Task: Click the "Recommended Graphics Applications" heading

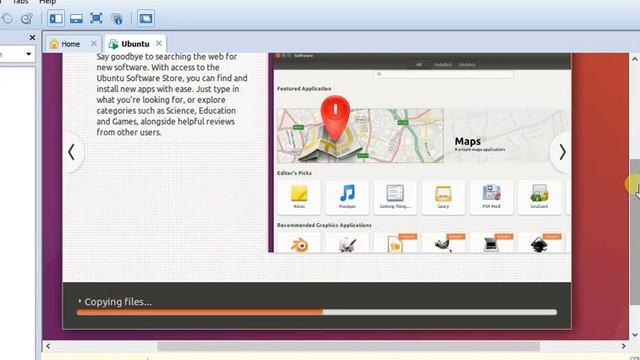Action: tap(324, 225)
